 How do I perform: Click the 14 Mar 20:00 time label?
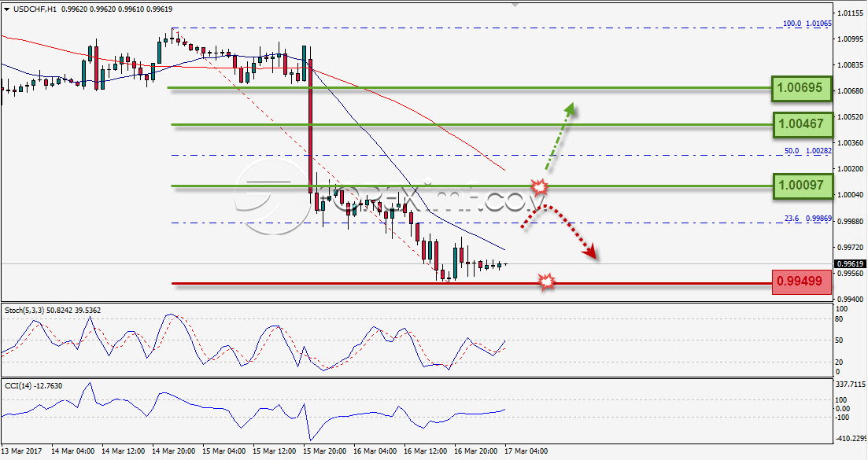point(173,451)
